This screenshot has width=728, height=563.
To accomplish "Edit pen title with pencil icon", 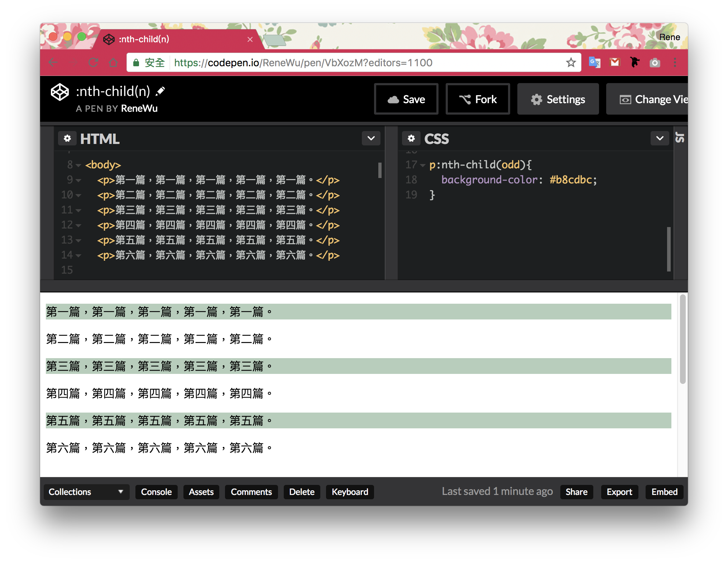I will 160,91.
